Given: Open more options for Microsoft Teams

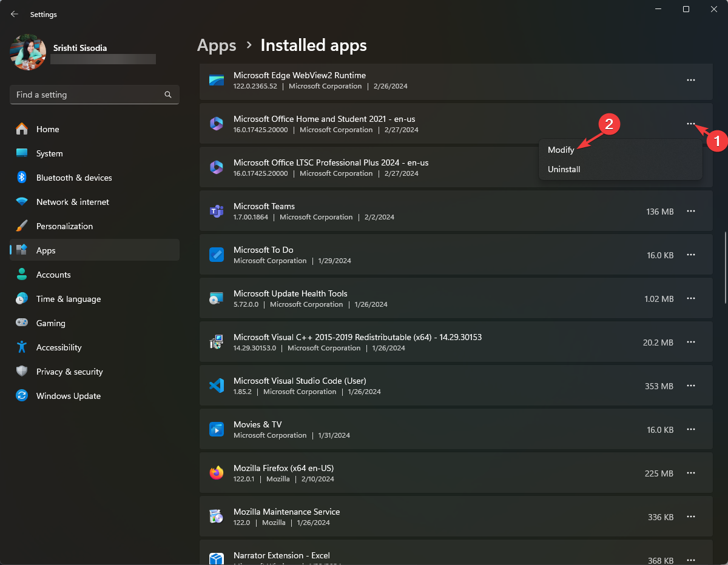Looking at the screenshot, I should coord(690,211).
